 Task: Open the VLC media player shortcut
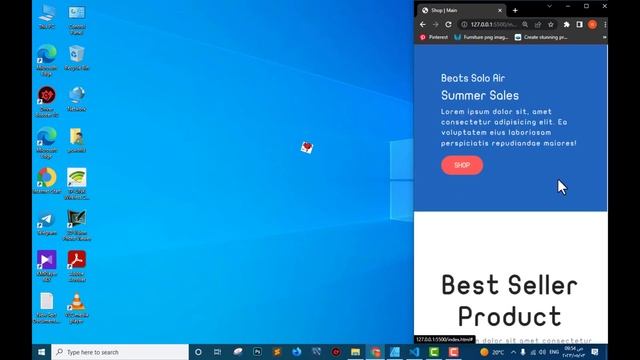(x=77, y=308)
